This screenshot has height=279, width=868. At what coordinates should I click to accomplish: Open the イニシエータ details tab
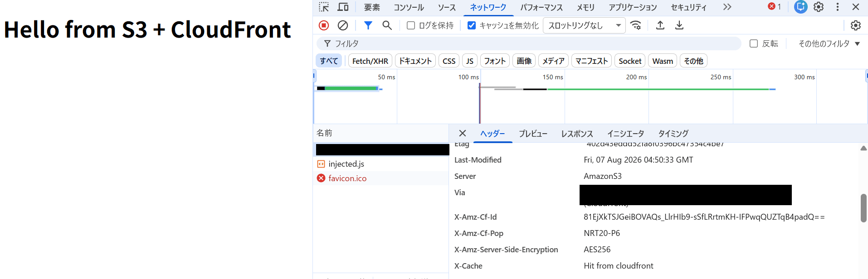click(625, 134)
